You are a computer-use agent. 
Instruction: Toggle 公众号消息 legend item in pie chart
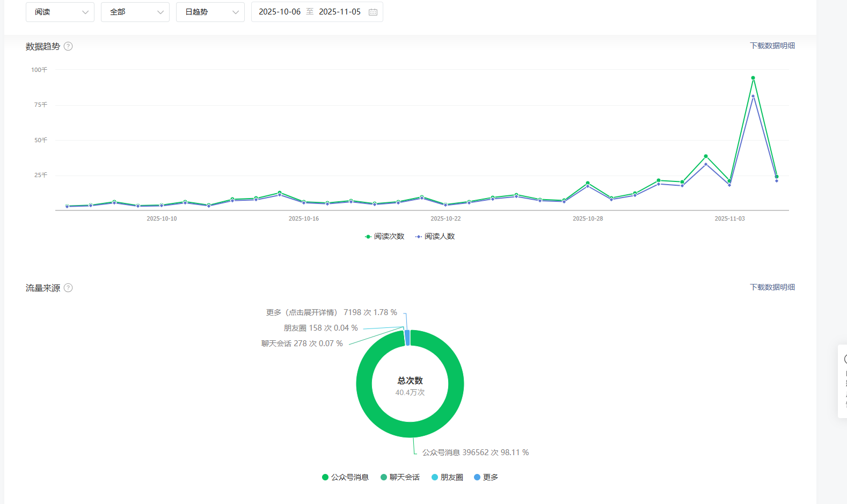coord(345,477)
